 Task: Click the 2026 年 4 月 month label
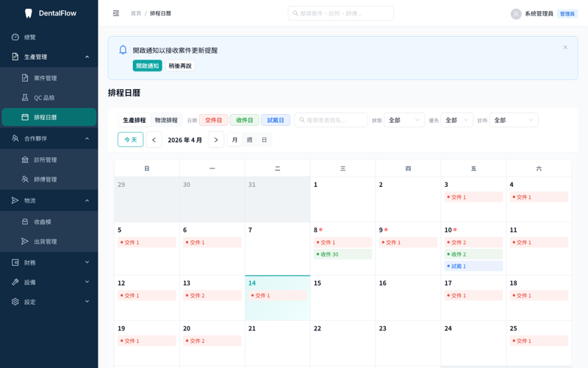coord(185,140)
